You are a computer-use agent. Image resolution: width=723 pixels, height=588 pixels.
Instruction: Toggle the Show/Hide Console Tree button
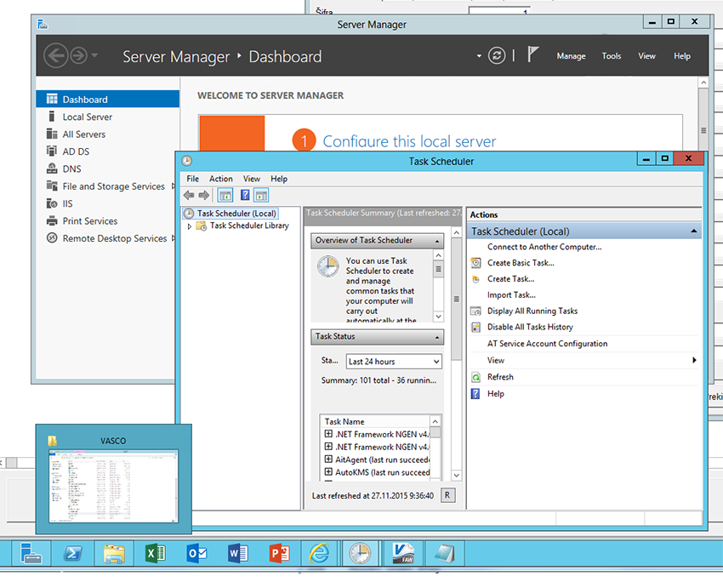tap(225, 196)
